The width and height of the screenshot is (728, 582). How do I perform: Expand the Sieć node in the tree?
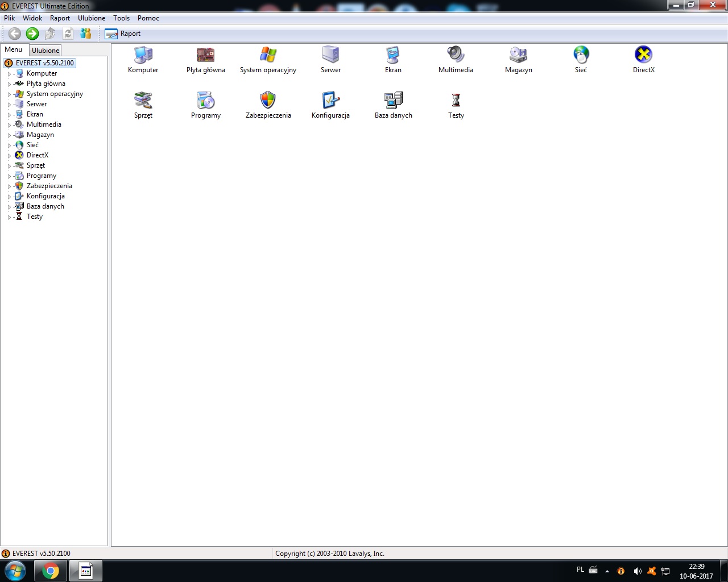[9, 145]
